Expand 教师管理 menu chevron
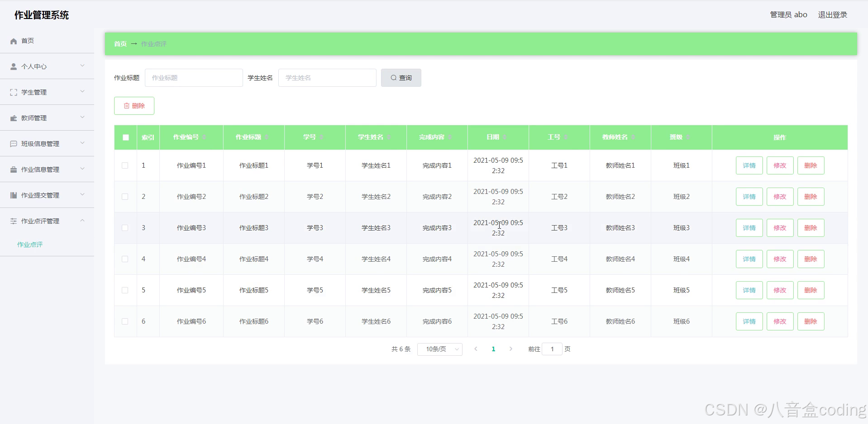The width and height of the screenshot is (868, 424). (x=82, y=118)
